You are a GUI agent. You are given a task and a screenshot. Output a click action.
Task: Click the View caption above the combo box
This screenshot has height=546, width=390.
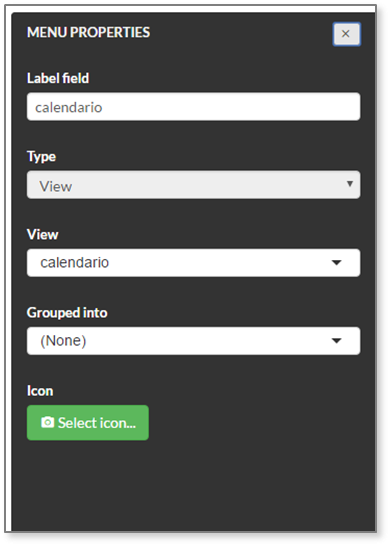[42, 234]
